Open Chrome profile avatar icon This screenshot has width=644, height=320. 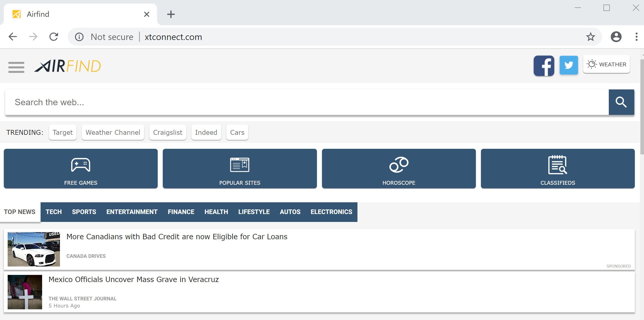click(616, 37)
